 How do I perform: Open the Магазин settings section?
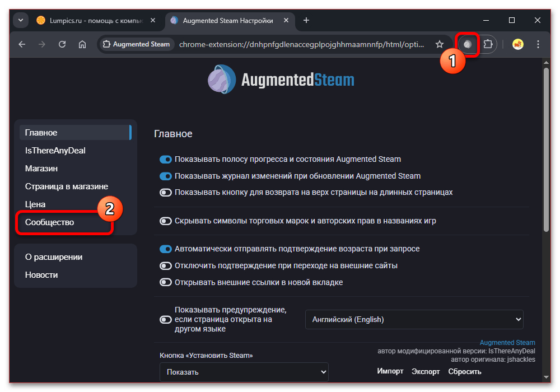pos(76,169)
